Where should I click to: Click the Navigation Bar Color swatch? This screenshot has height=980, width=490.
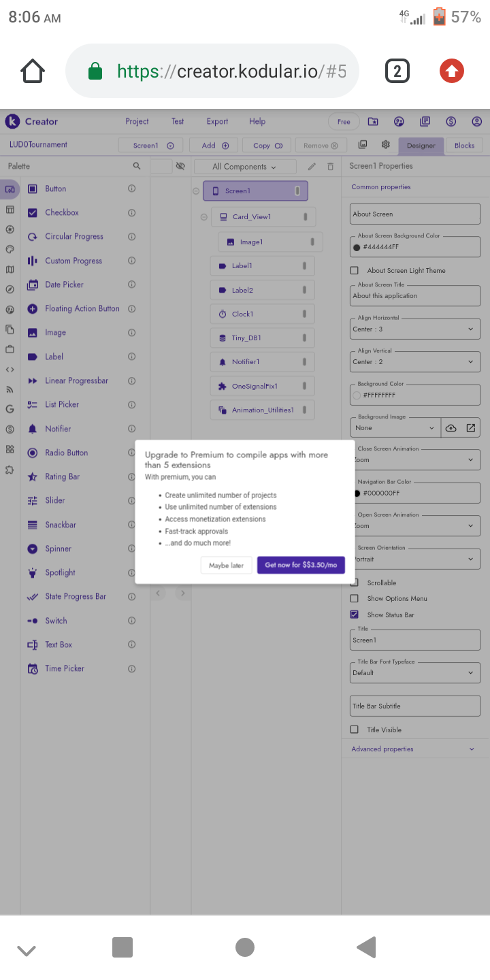tap(357, 492)
